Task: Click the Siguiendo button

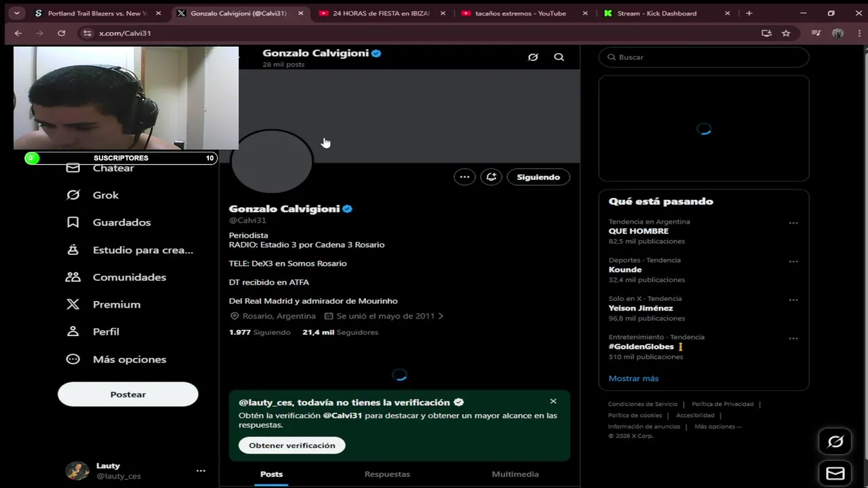Action: pyautogui.click(x=538, y=177)
